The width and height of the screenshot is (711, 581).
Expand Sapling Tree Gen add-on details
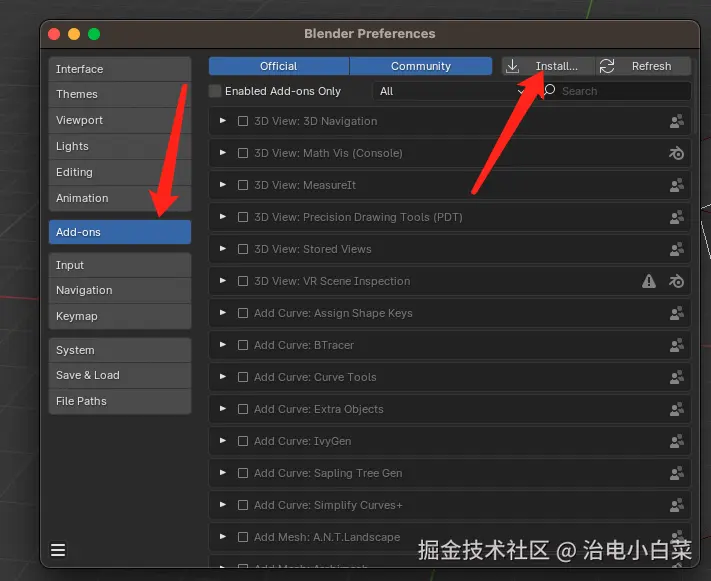pos(223,473)
